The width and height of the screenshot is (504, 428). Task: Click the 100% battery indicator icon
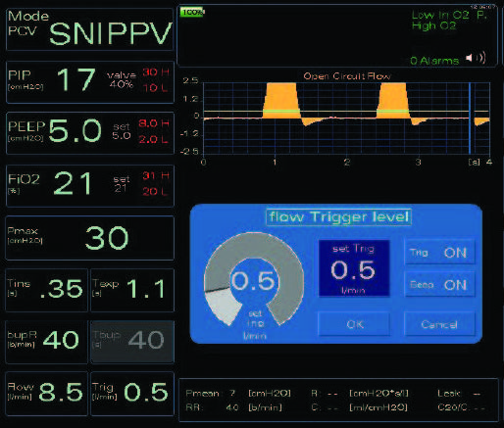coord(192,13)
